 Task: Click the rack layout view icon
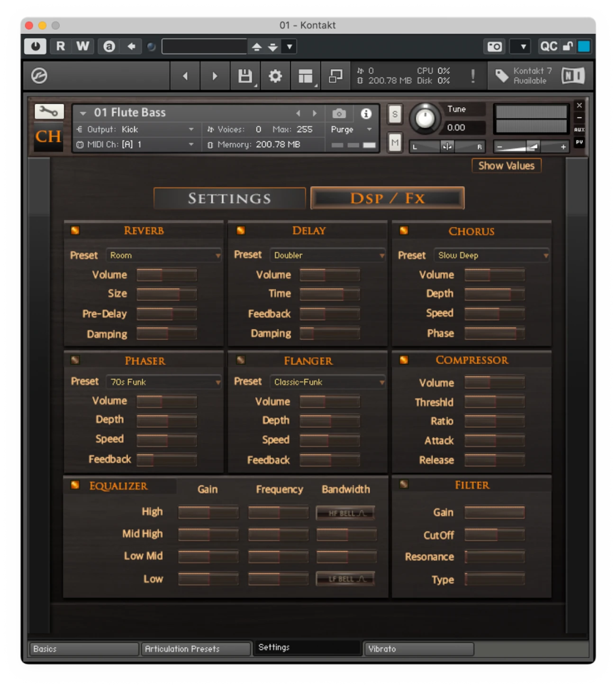coord(305,76)
